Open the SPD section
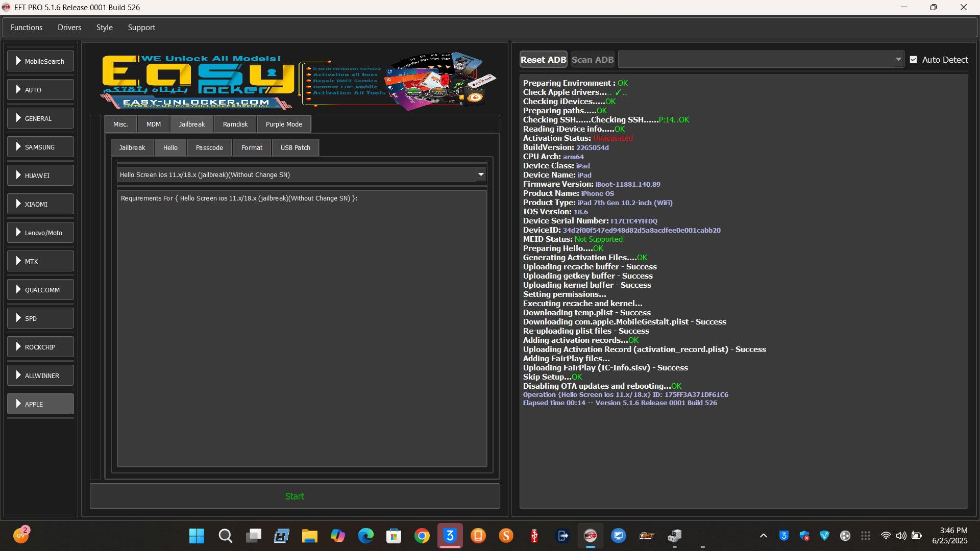980x551 pixels. coord(40,318)
